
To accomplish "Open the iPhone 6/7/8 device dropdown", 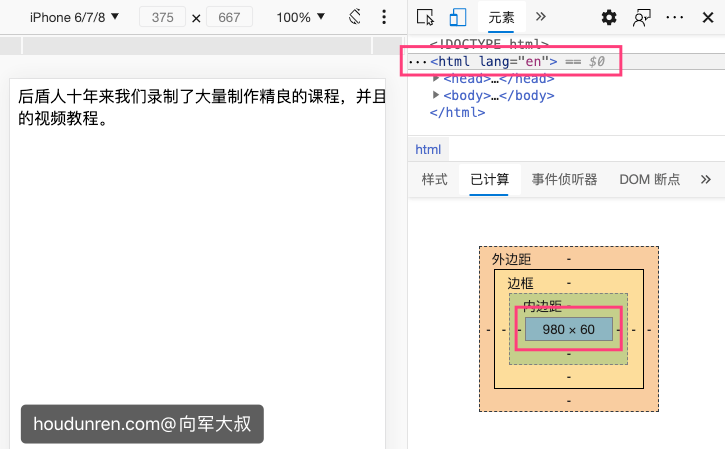I will tap(73, 17).
